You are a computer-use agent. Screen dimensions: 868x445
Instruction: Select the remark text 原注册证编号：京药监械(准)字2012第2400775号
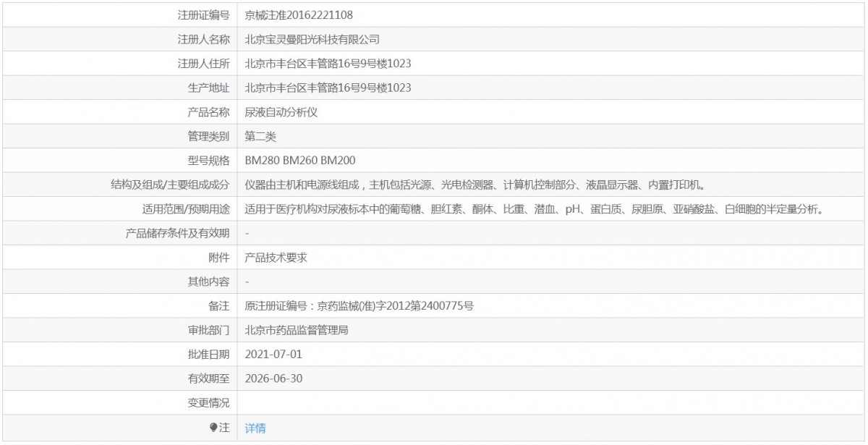[x=359, y=306]
